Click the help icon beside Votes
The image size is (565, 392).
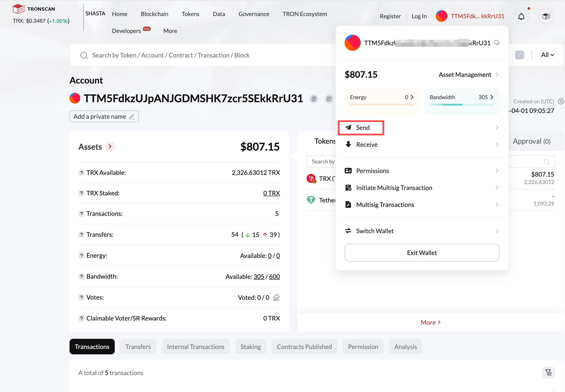point(82,297)
